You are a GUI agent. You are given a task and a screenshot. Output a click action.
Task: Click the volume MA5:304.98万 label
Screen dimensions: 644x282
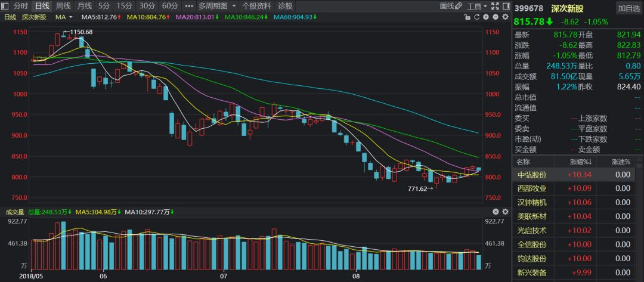click(x=100, y=212)
